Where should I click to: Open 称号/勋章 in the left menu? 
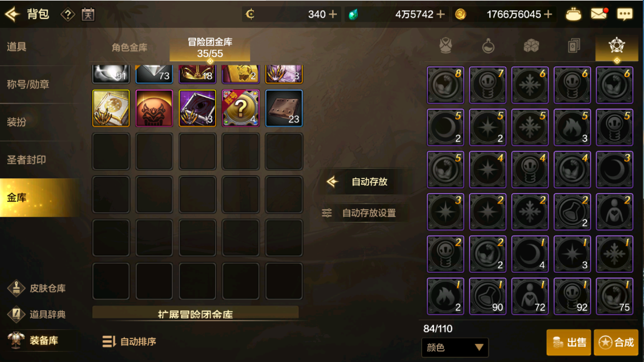pos(28,84)
